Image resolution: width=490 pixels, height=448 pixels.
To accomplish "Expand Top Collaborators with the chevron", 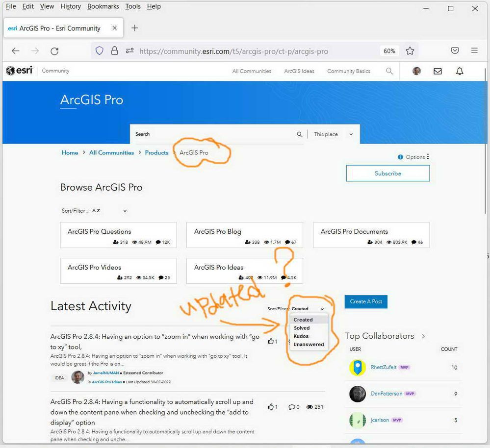I will 423,336.
